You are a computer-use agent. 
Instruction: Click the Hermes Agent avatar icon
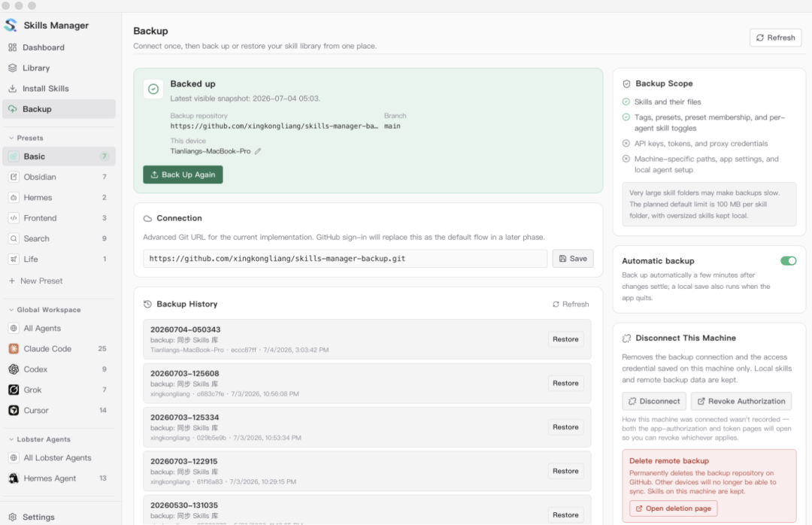[x=14, y=478]
